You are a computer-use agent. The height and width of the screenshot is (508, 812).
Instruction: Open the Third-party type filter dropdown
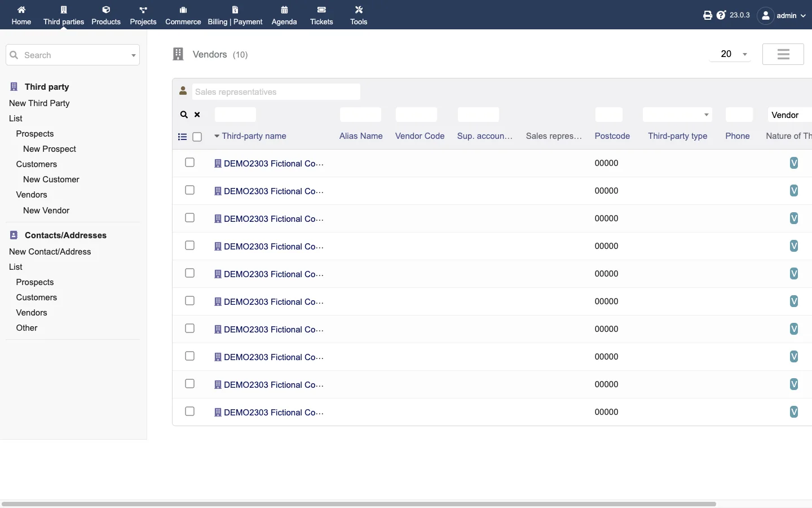click(x=678, y=115)
